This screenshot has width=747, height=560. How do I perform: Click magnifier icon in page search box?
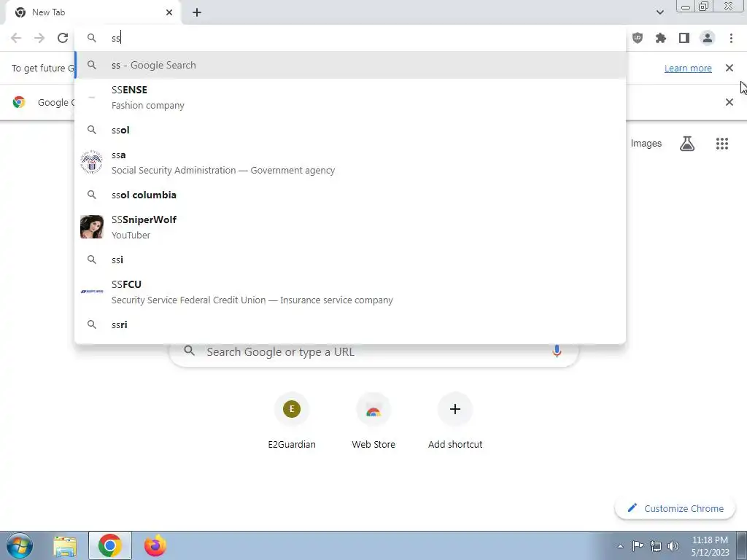(x=189, y=351)
